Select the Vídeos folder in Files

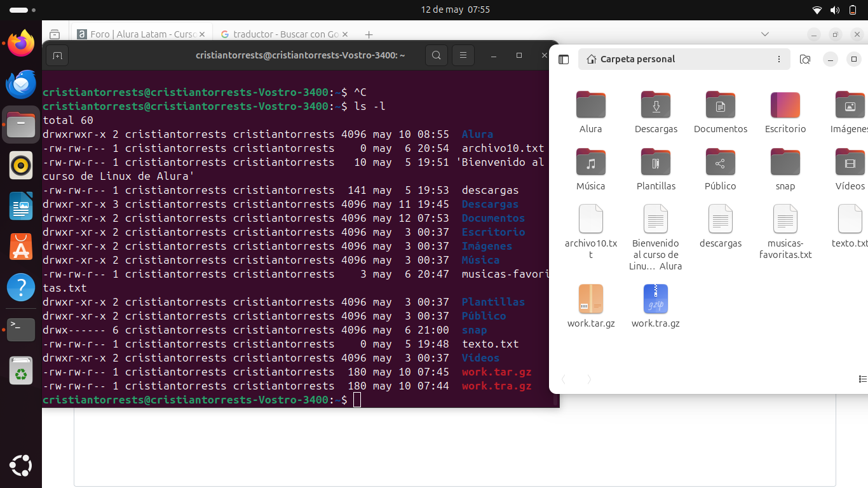[x=850, y=170]
